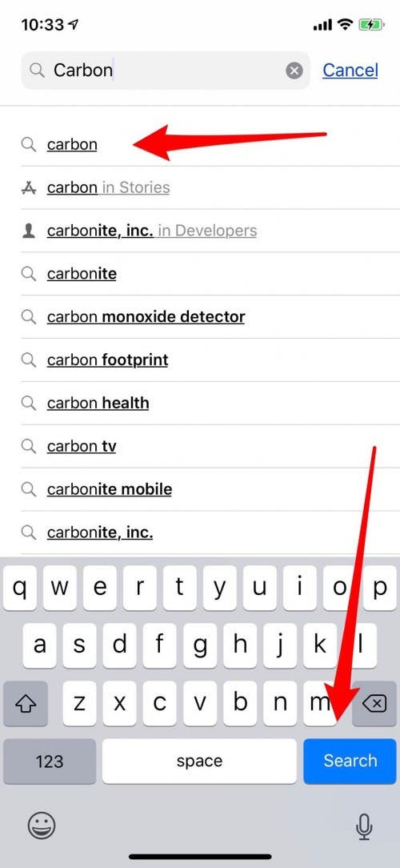The height and width of the screenshot is (868, 400).
Task: Clear the search field with the X icon
Action: tap(294, 70)
